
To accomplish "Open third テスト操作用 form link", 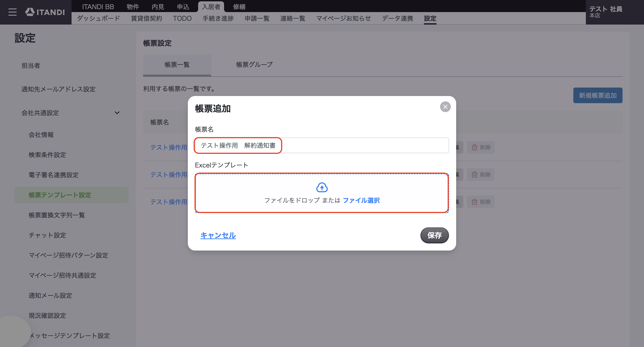I will [x=169, y=202].
